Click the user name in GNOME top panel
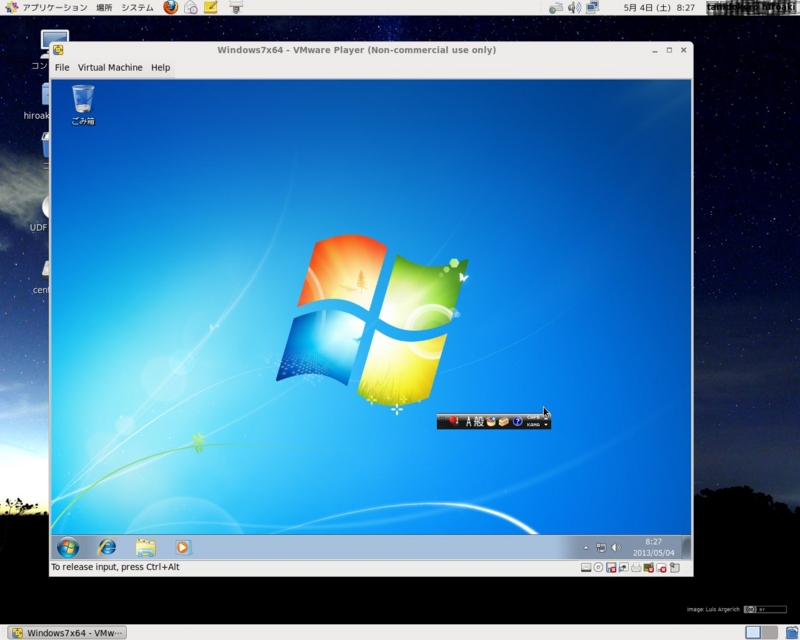The image size is (800, 640). [x=753, y=8]
